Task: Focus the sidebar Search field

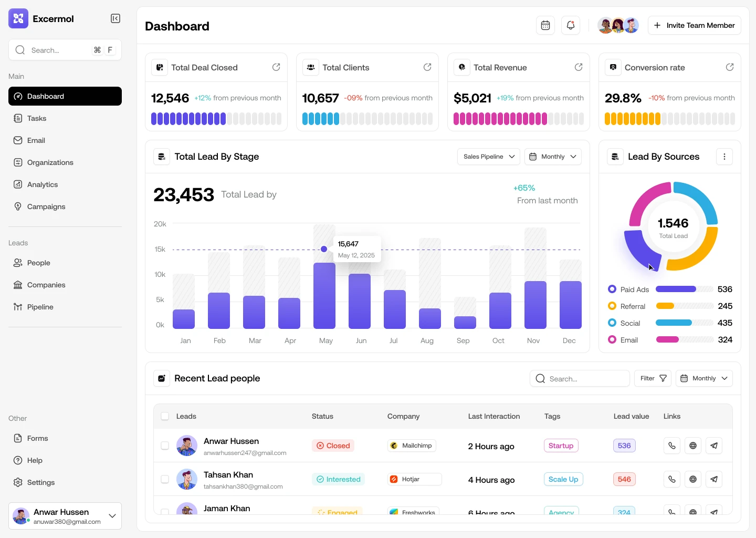Action: [65, 50]
